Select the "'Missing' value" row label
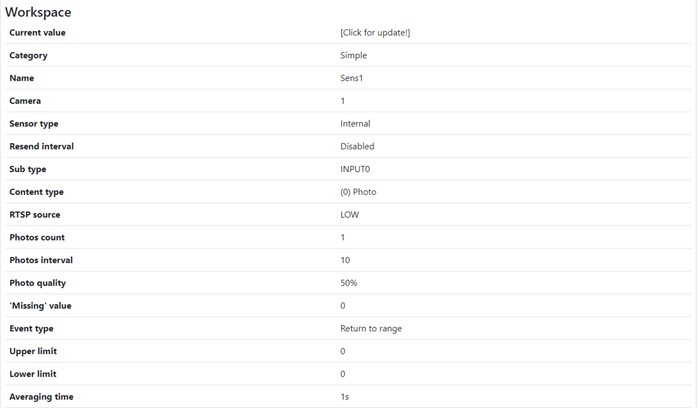 [x=40, y=306]
